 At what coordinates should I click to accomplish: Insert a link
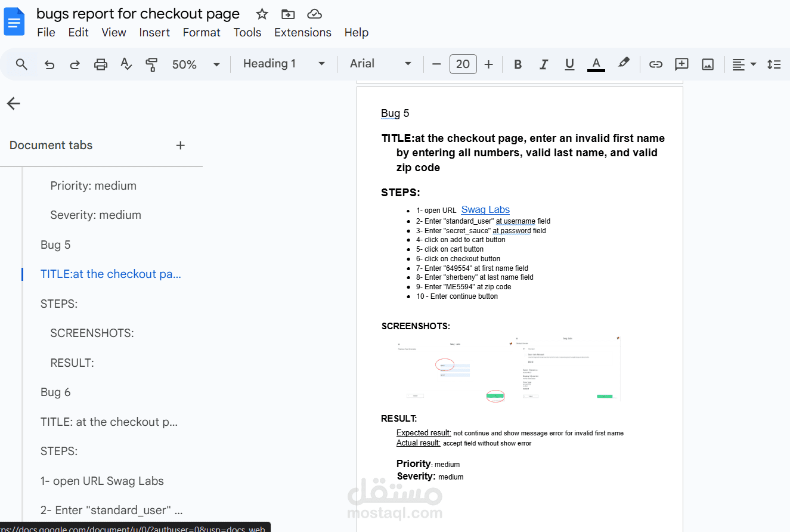[656, 64]
